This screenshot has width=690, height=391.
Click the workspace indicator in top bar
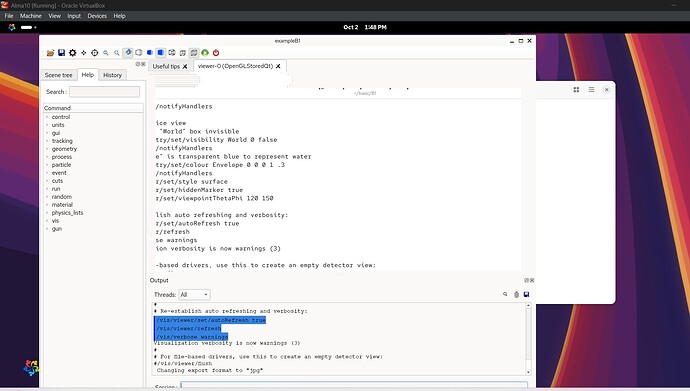point(29,27)
